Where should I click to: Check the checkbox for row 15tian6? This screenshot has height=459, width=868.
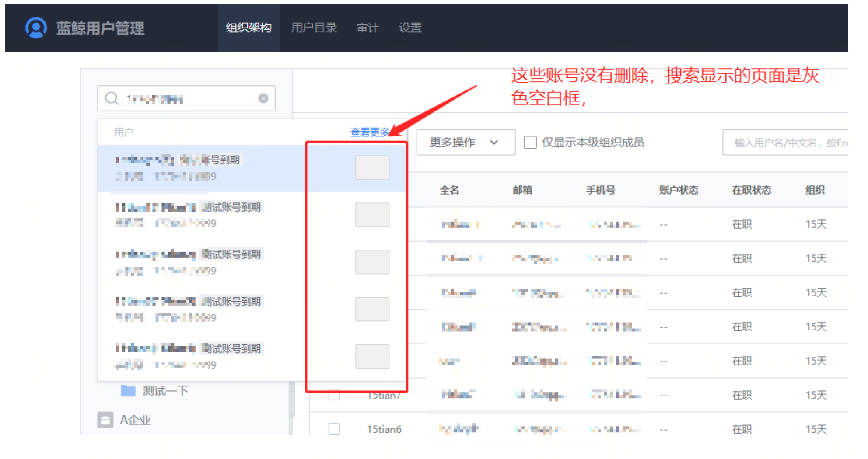334,429
